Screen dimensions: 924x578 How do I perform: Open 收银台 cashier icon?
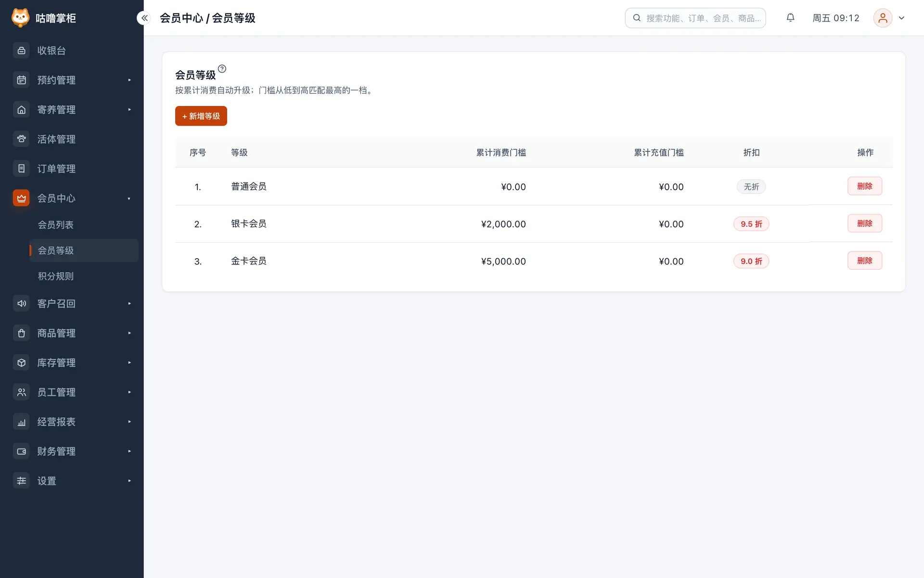[21, 51]
